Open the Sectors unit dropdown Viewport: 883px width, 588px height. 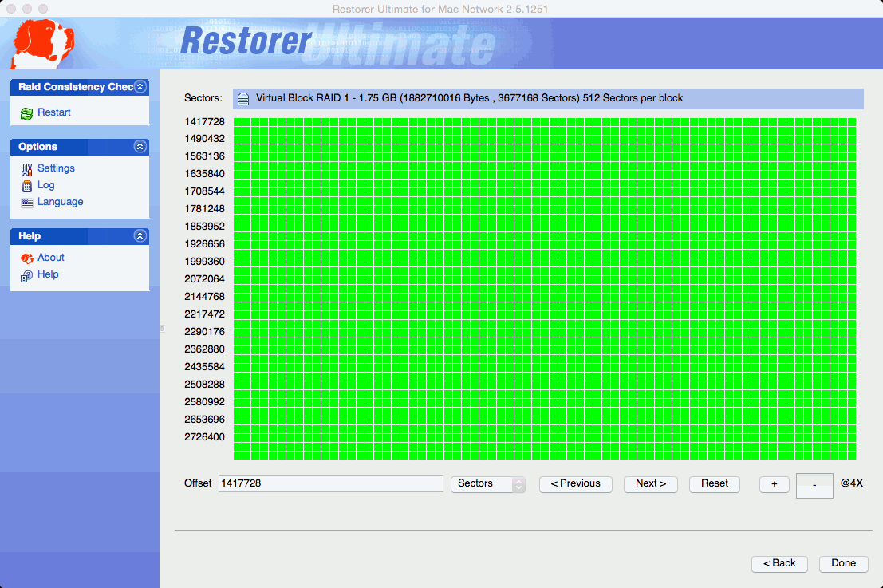coord(487,484)
